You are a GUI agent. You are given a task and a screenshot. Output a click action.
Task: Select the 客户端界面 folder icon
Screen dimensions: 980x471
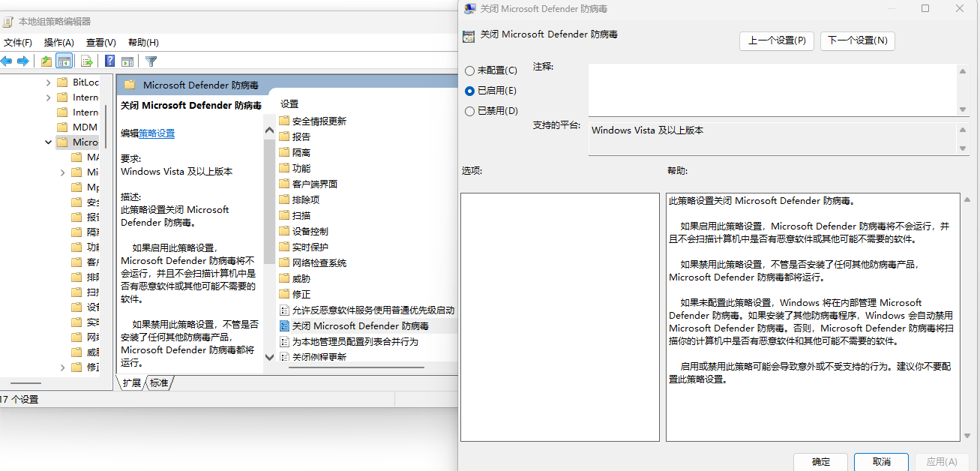pyautogui.click(x=284, y=184)
